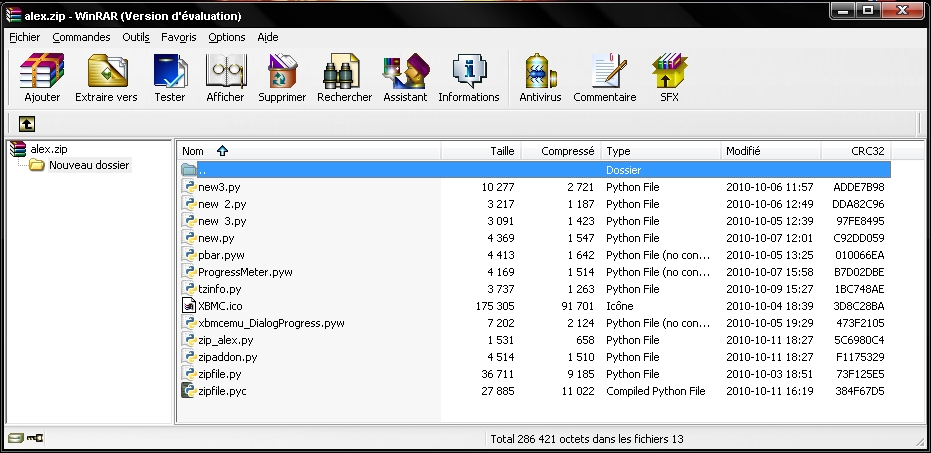Select Nouveau dossier in folder tree

click(89, 166)
